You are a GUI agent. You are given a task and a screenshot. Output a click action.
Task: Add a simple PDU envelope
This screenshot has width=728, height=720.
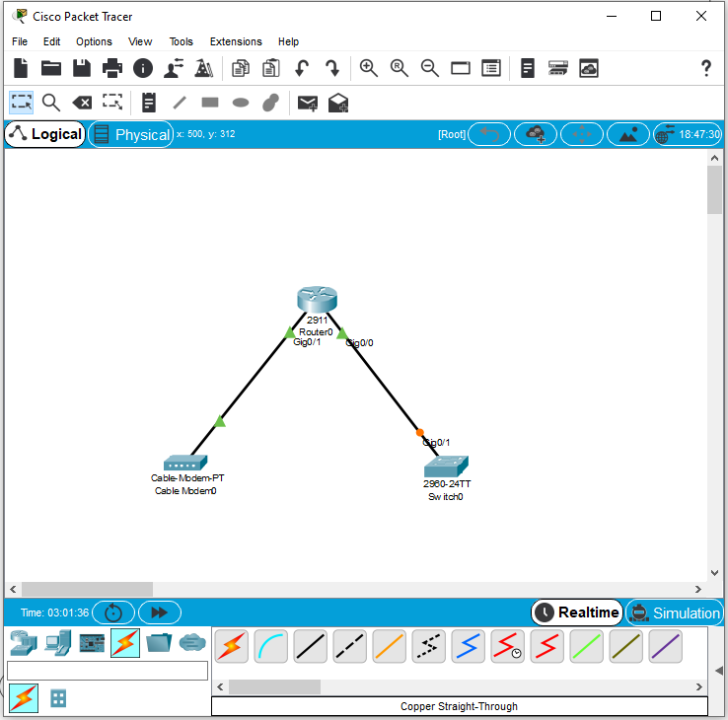pyautogui.click(x=308, y=103)
